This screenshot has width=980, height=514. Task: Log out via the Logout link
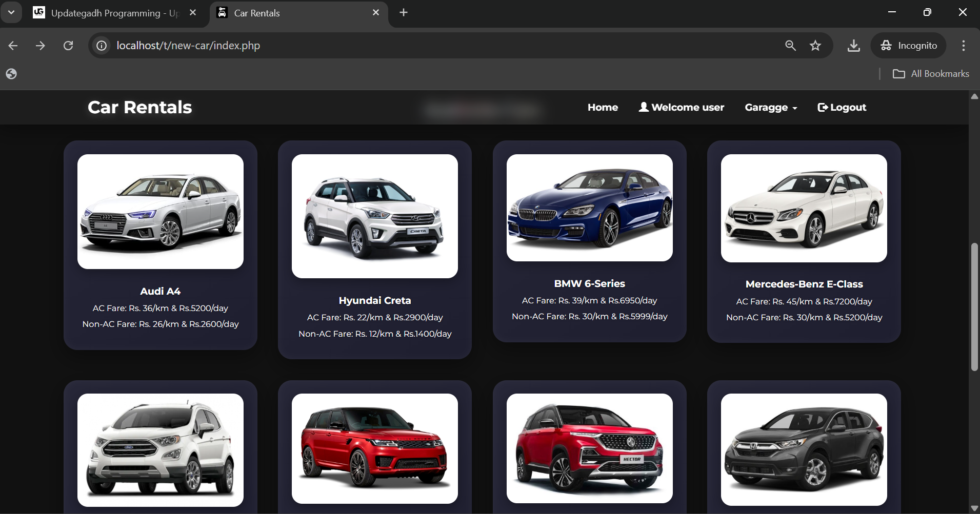[842, 107]
